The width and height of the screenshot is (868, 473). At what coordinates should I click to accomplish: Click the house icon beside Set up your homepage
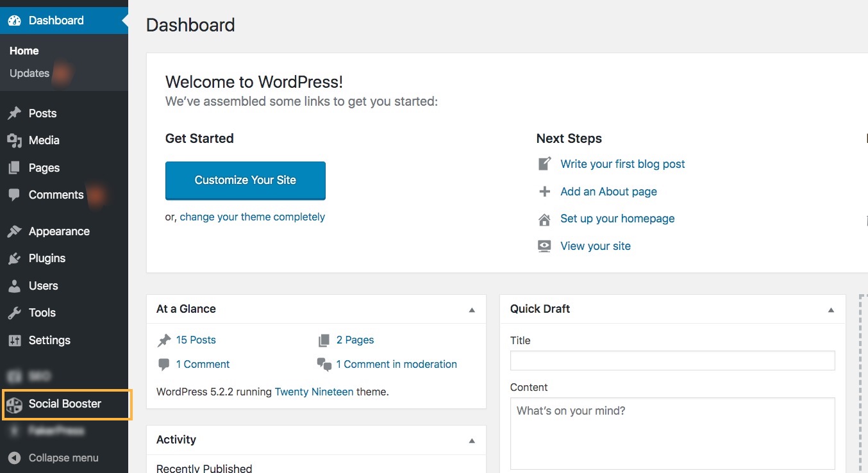[x=544, y=219]
